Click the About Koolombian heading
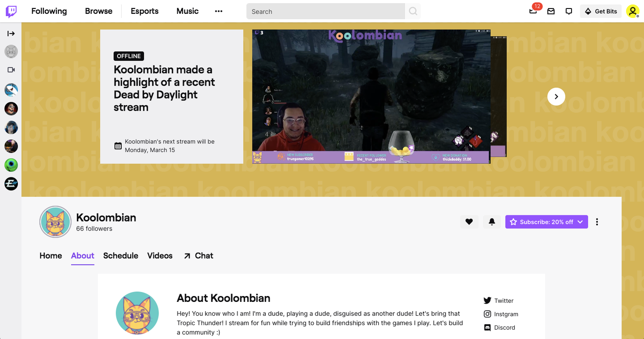The width and height of the screenshot is (644, 339). (x=223, y=298)
